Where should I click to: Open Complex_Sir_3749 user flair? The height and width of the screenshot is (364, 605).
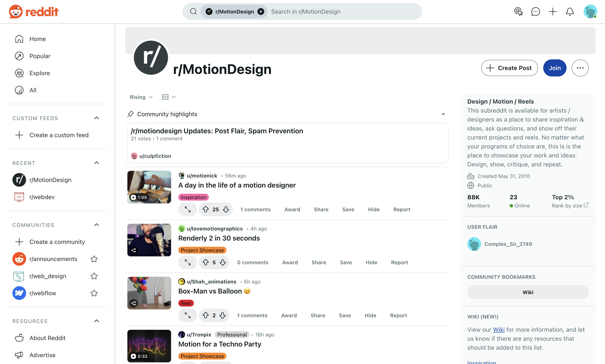(x=499, y=244)
